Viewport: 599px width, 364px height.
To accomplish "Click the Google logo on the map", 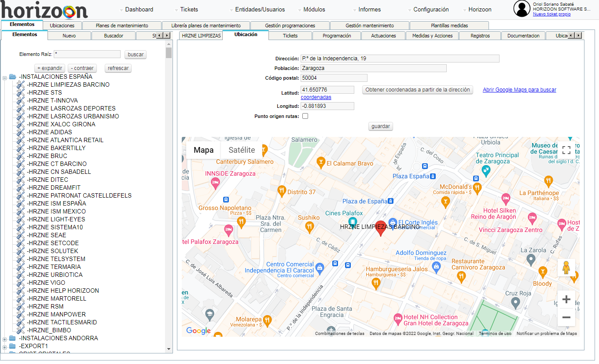I will click(x=198, y=331).
